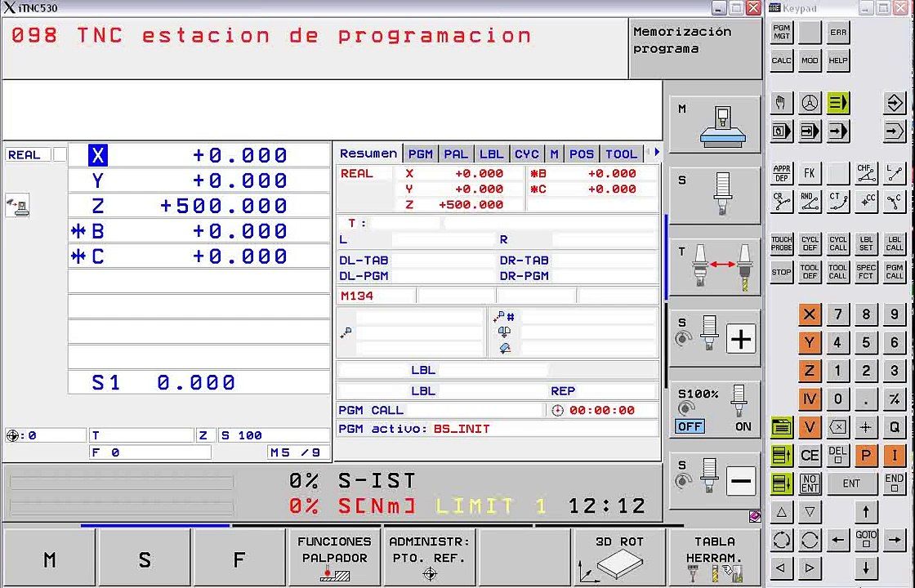Click the orange Z axis key
The width and height of the screenshot is (915, 588).
[809, 371]
